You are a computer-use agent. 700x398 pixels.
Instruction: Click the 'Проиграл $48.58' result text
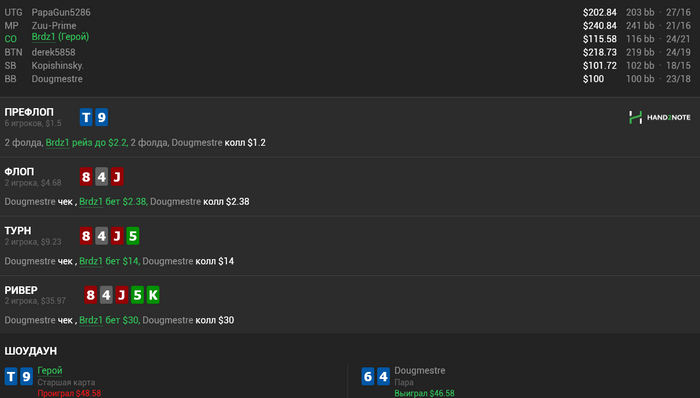[69, 394]
